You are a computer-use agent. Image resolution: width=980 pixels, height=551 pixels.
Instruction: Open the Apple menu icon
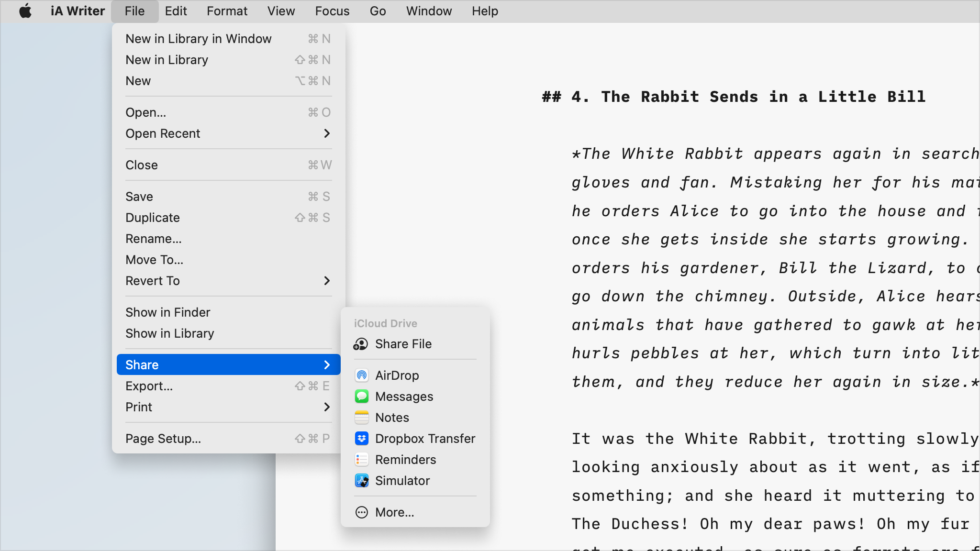[25, 11]
